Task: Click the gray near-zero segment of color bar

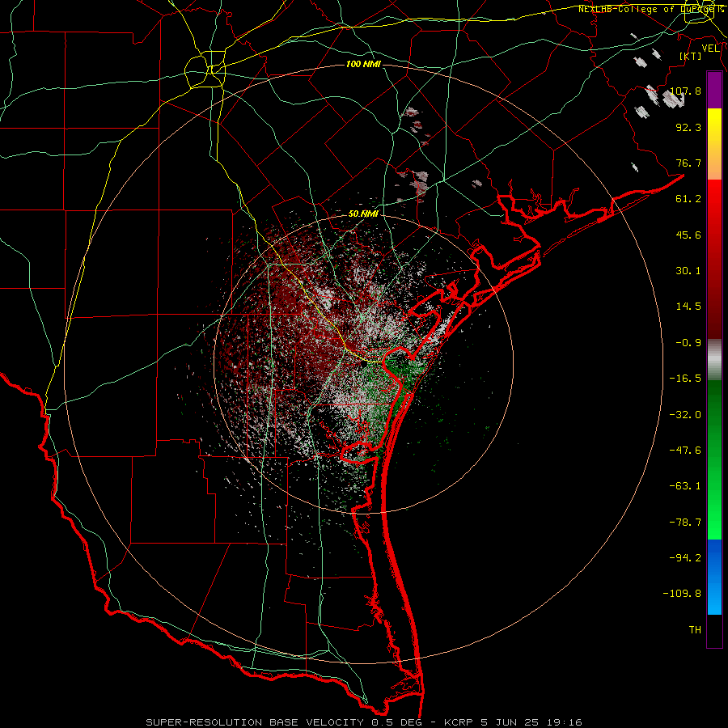Action: point(714,359)
